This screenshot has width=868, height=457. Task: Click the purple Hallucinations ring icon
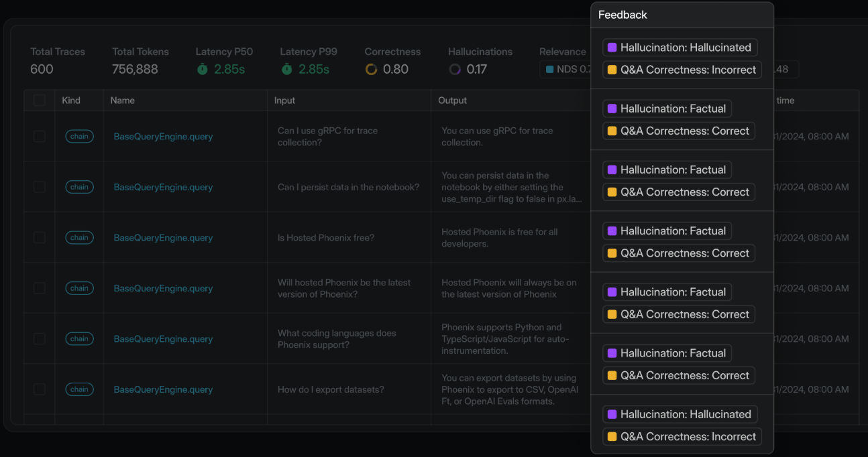click(x=455, y=69)
